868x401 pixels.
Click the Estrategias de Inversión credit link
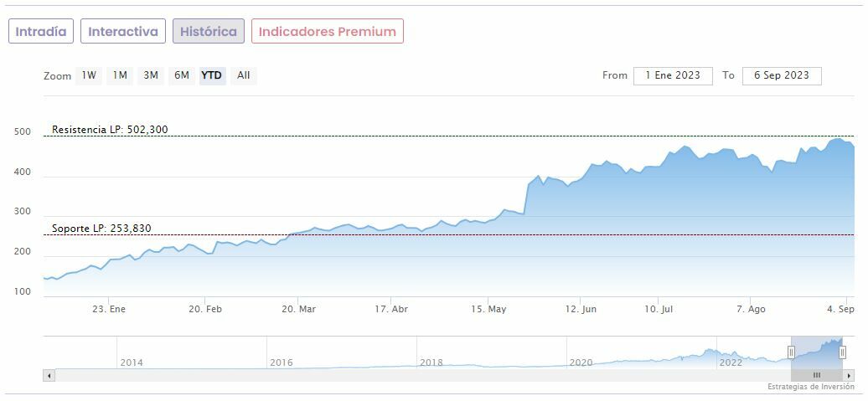tap(810, 387)
